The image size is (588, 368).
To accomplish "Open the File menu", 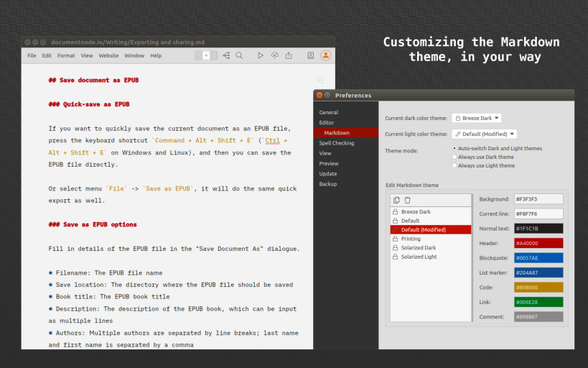I will 32,55.
